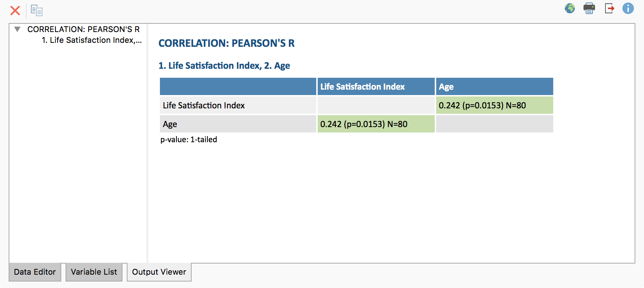The image size is (644, 288).
Task: Select the Output Viewer tab
Action: 159,272
